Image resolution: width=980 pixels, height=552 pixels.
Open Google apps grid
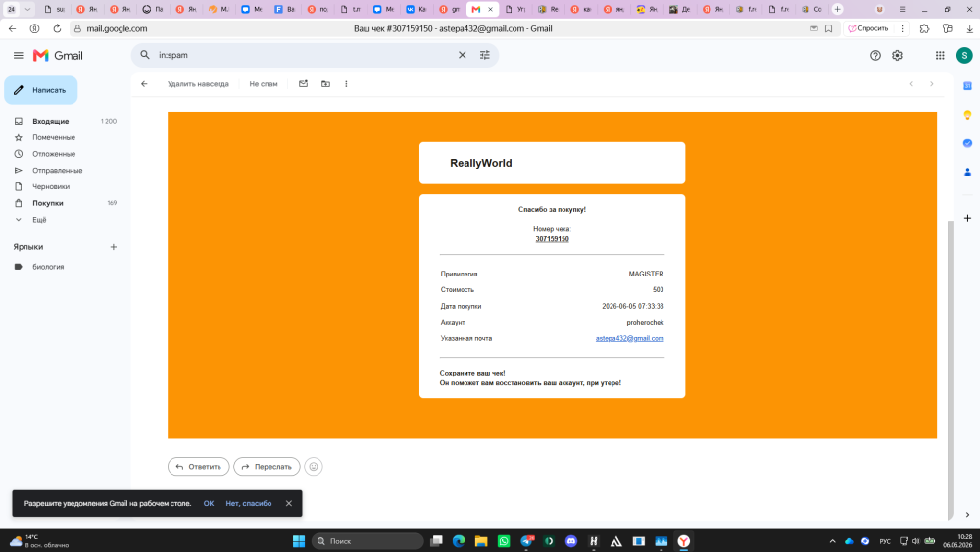[x=940, y=55]
